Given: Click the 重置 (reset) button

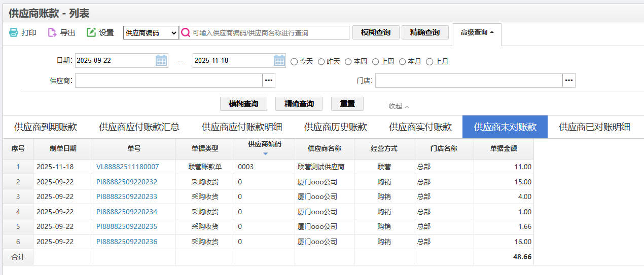Looking at the screenshot, I should pos(347,104).
